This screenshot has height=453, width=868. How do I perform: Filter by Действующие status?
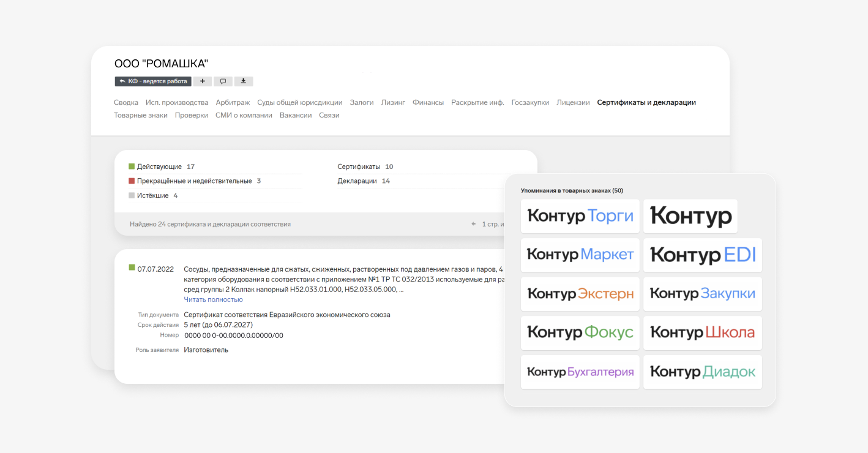point(162,167)
